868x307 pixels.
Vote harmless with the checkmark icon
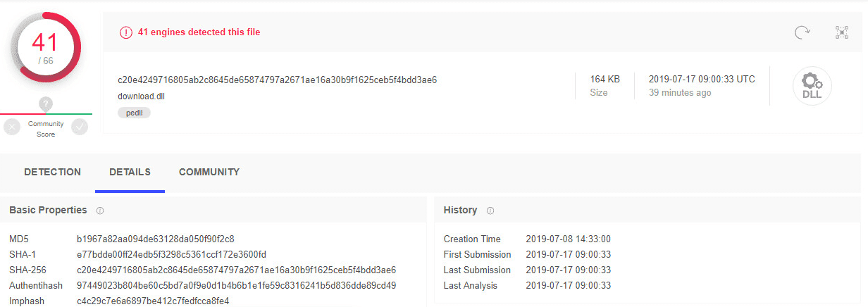[80, 127]
